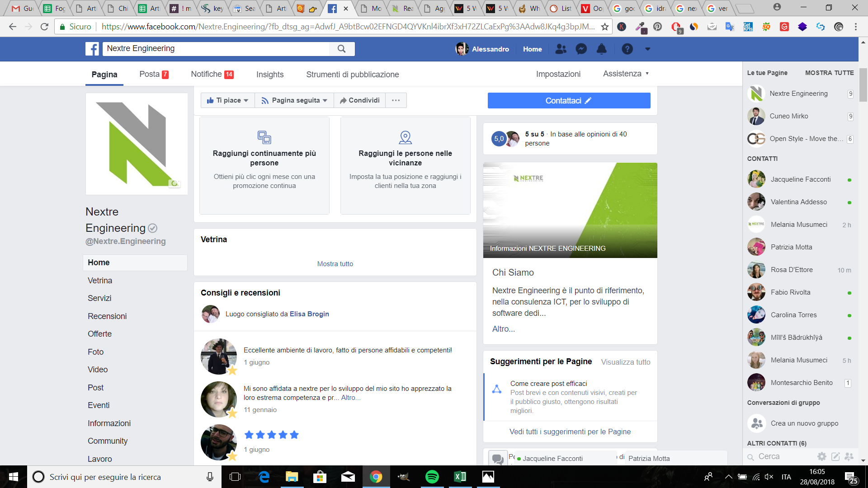Image resolution: width=868 pixels, height=488 pixels.
Task: Click Vedi tutti i suggerimenti per le Pagine
Action: coord(570,432)
